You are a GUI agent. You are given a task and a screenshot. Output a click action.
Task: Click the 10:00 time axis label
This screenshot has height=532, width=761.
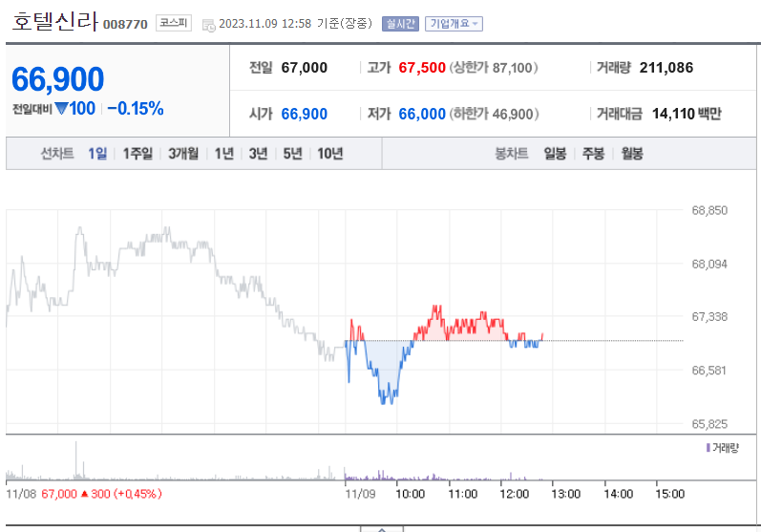coord(411,494)
